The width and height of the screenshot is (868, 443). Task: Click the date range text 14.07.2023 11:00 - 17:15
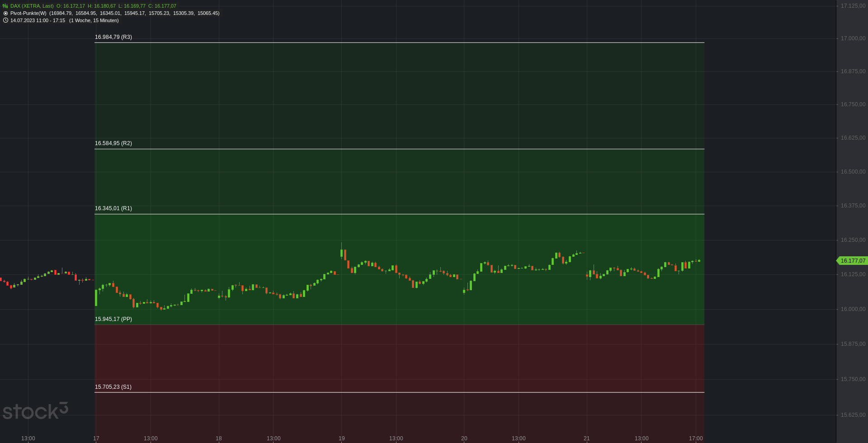(x=38, y=21)
